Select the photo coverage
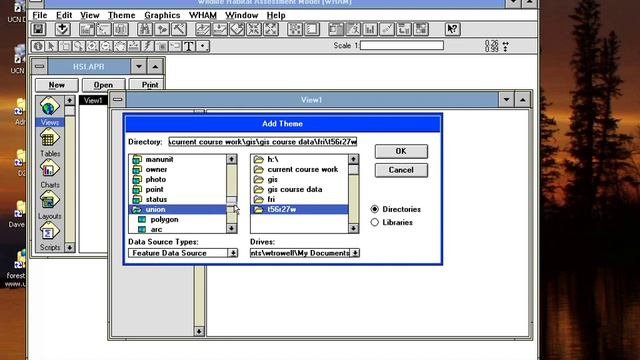 coord(156,180)
